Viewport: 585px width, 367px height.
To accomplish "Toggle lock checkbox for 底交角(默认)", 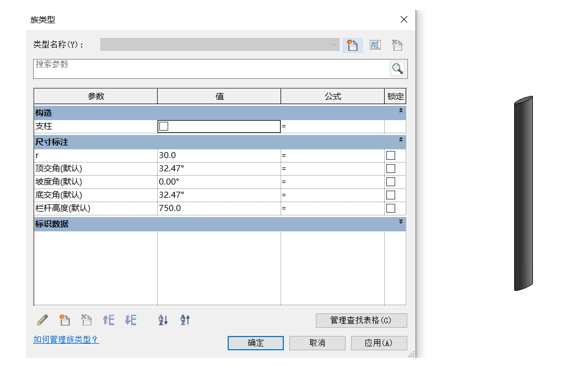I will coord(391,195).
